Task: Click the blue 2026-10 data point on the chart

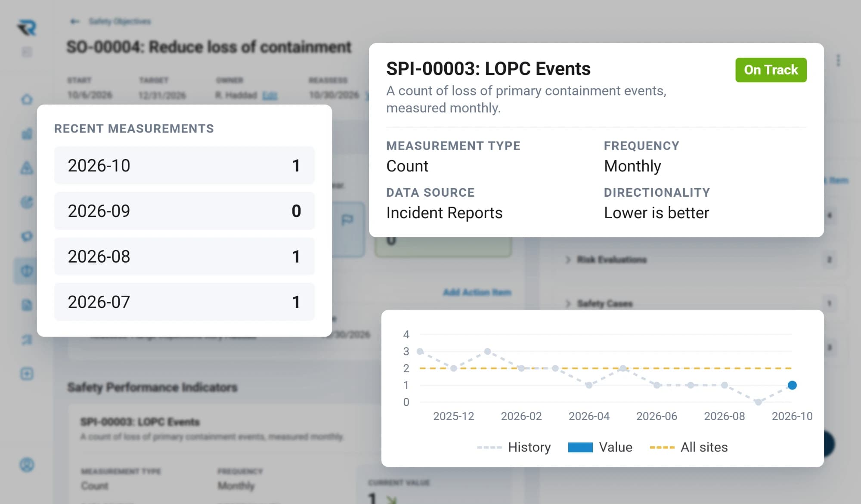Action: pyautogui.click(x=792, y=385)
